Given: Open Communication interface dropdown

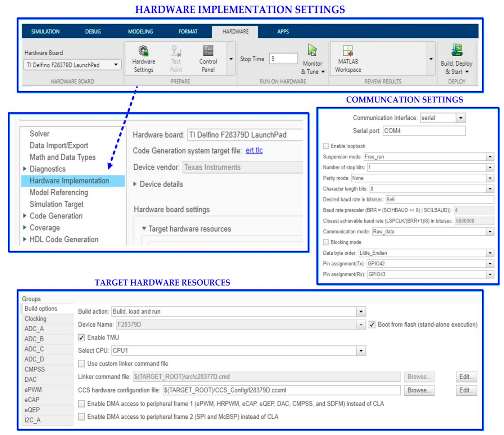Looking at the screenshot, I should tap(461, 118).
